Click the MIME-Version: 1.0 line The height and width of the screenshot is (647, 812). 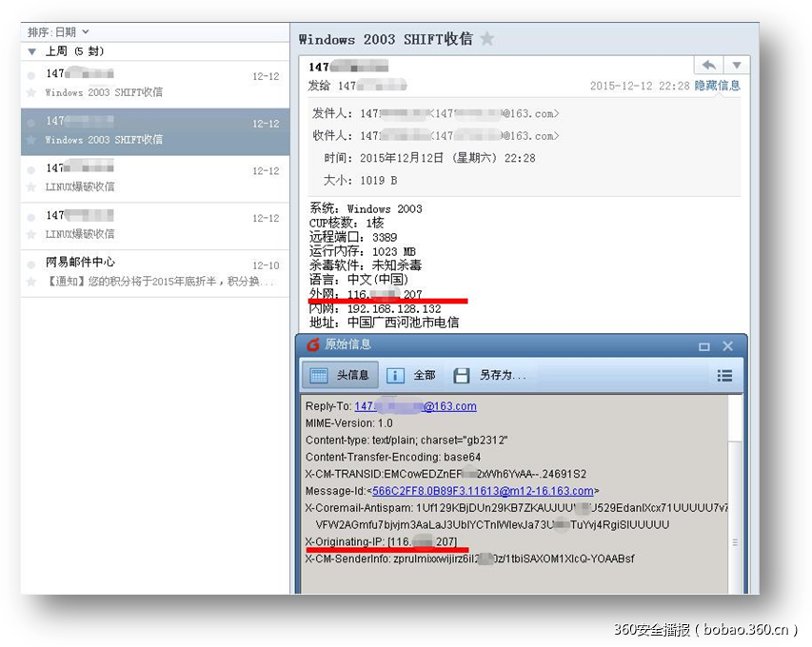[349, 423]
